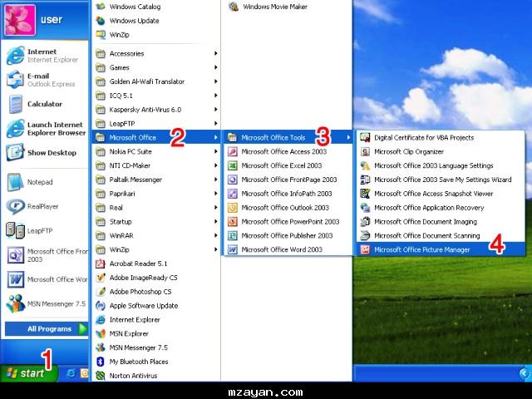532x399 pixels.
Task: Open Microsoft Office Picture Manager
Action: pos(441,249)
